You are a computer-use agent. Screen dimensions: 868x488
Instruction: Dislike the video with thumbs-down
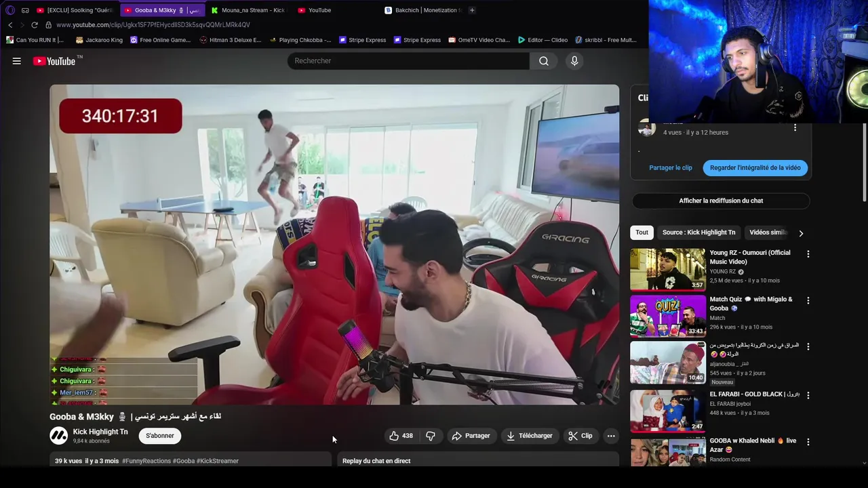pyautogui.click(x=431, y=436)
